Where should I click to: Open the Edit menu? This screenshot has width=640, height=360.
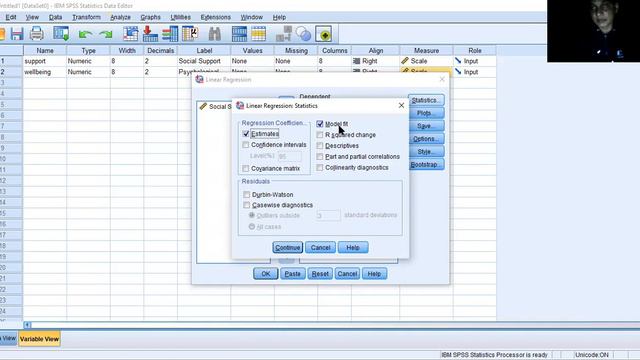tap(11, 17)
